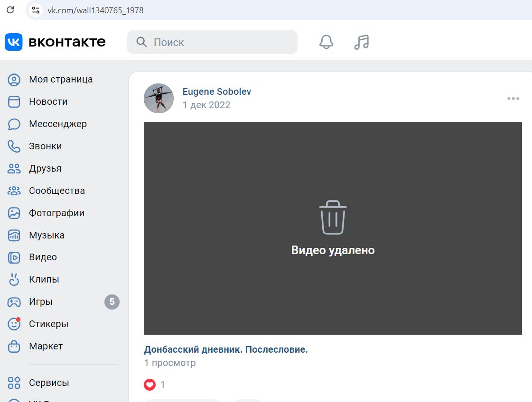Click the Музыка sidebar icon
This screenshot has height=402, width=532.
click(14, 235)
